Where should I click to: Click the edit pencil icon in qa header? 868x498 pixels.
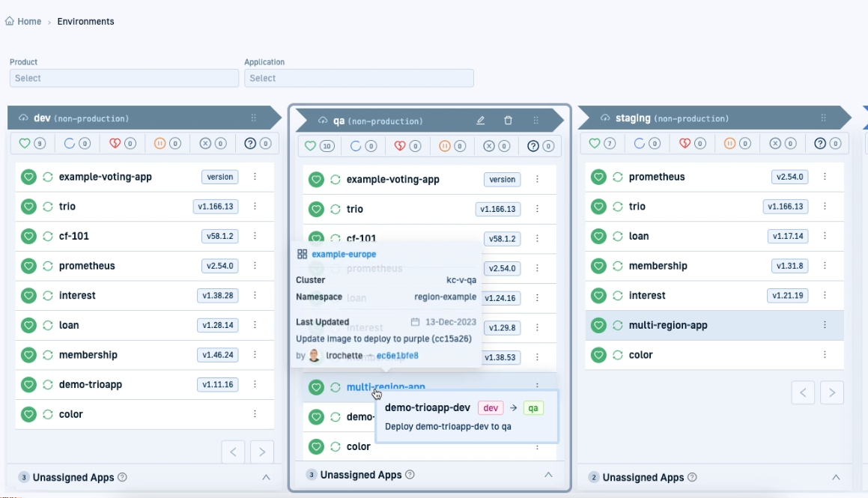click(481, 121)
